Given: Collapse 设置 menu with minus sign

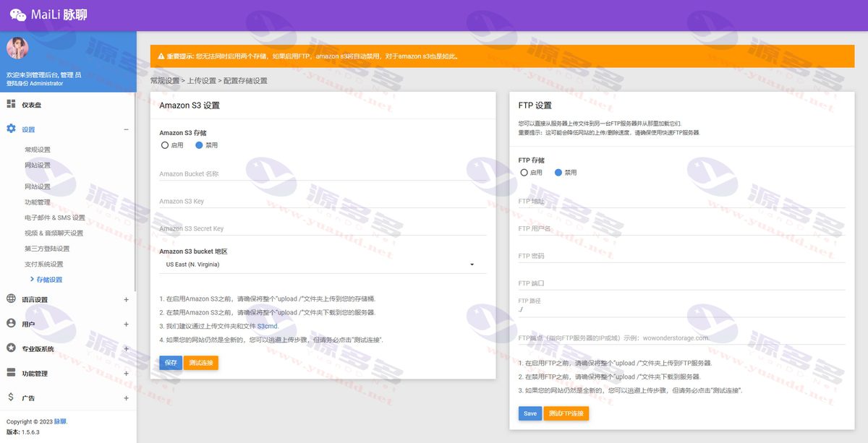Looking at the screenshot, I should [126, 129].
